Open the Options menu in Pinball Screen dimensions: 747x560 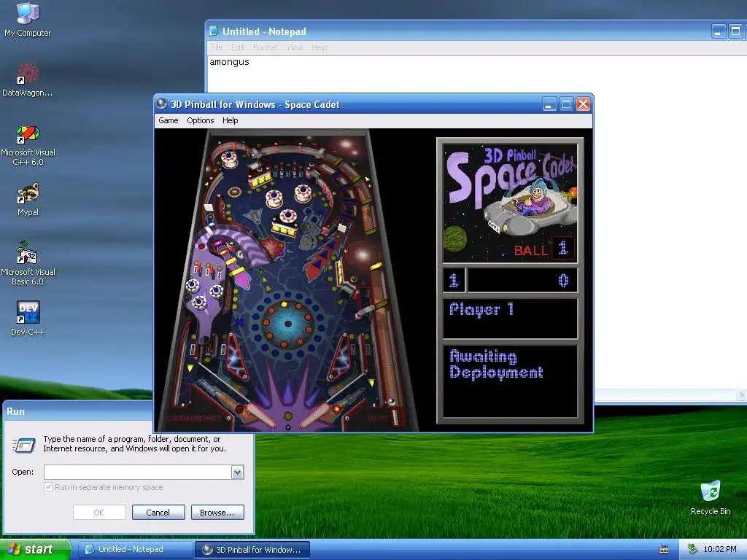click(x=200, y=120)
